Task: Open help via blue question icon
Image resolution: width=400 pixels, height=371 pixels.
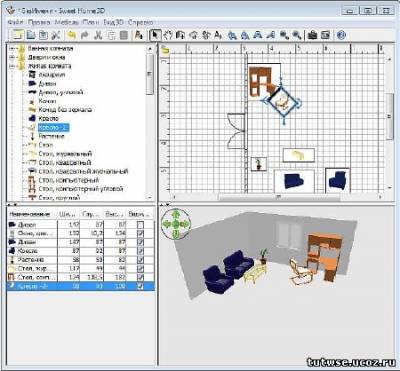Action: tap(341, 35)
